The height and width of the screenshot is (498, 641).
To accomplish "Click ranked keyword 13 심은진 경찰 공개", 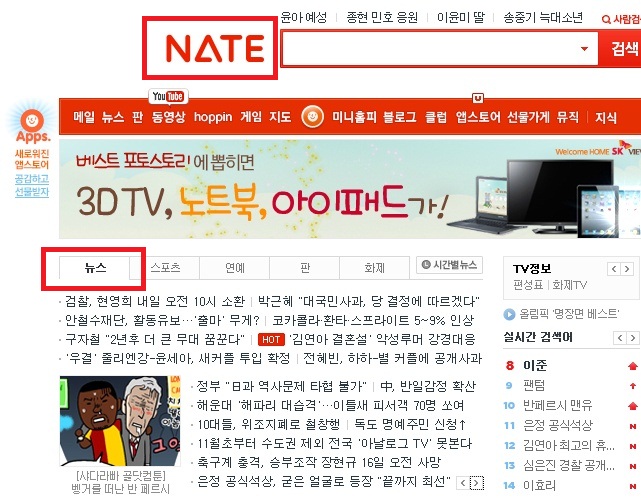I will click(x=569, y=466).
